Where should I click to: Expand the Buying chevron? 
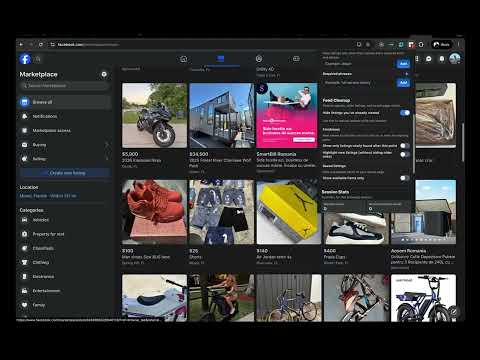107,145
